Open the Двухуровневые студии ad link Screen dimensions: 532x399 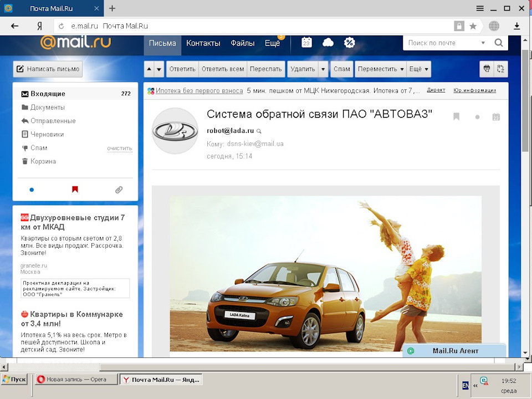click(73, 222)
